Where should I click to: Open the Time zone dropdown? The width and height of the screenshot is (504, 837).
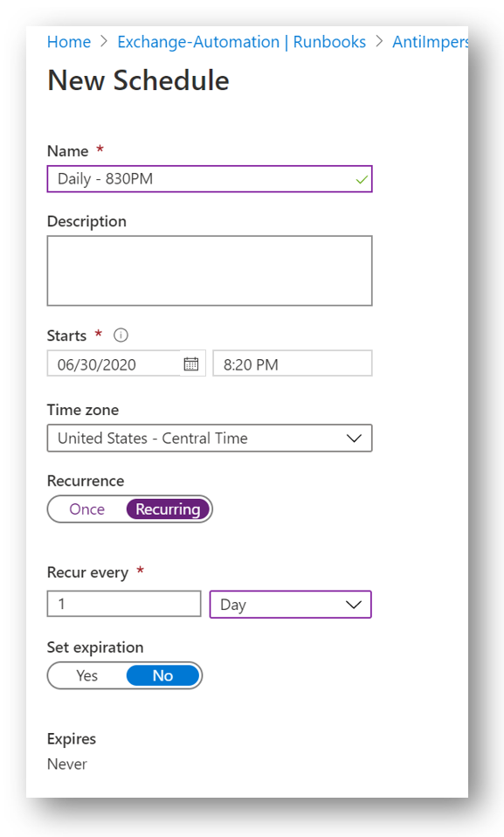pyautogui.click(x=210, y=439)
